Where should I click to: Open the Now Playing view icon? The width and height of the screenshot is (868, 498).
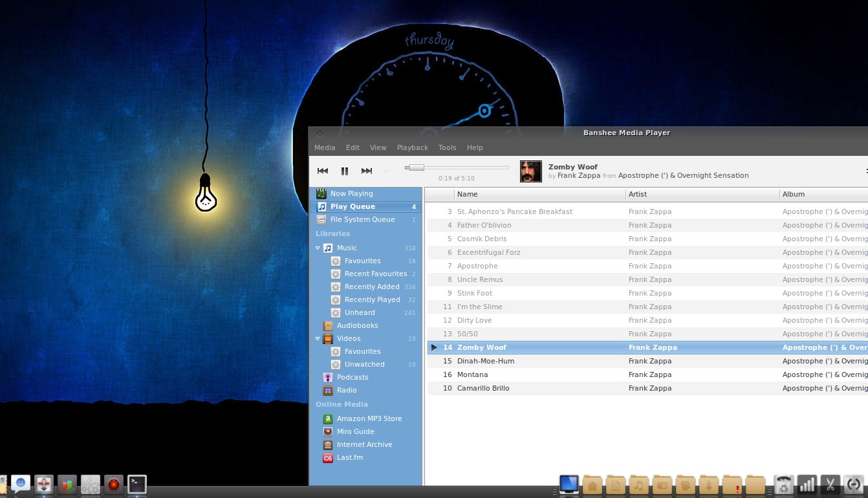[321, 193]
